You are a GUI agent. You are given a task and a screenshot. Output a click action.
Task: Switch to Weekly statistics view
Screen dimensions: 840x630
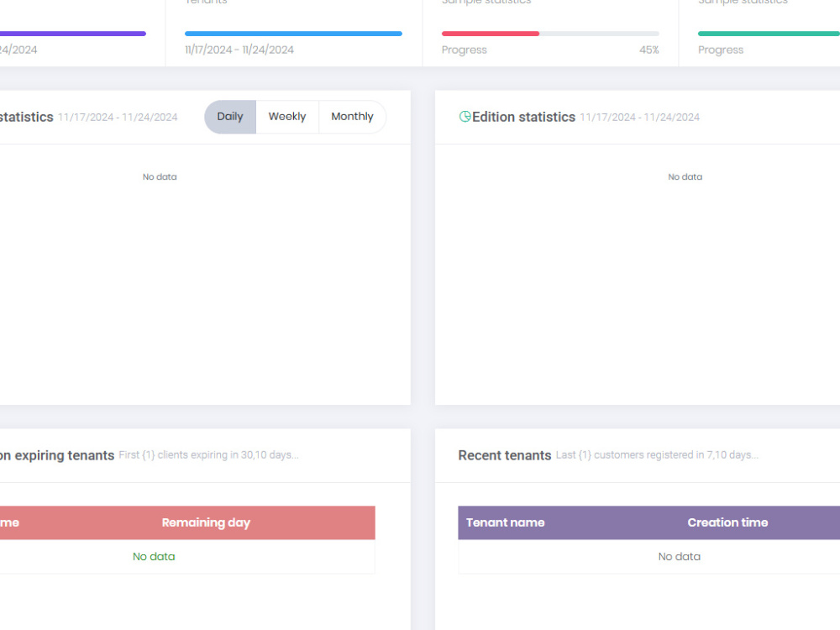[x=287, y=117]
